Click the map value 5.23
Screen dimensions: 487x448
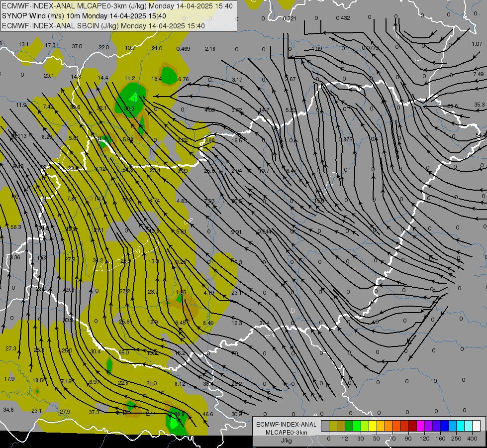[x=291, y=110]
